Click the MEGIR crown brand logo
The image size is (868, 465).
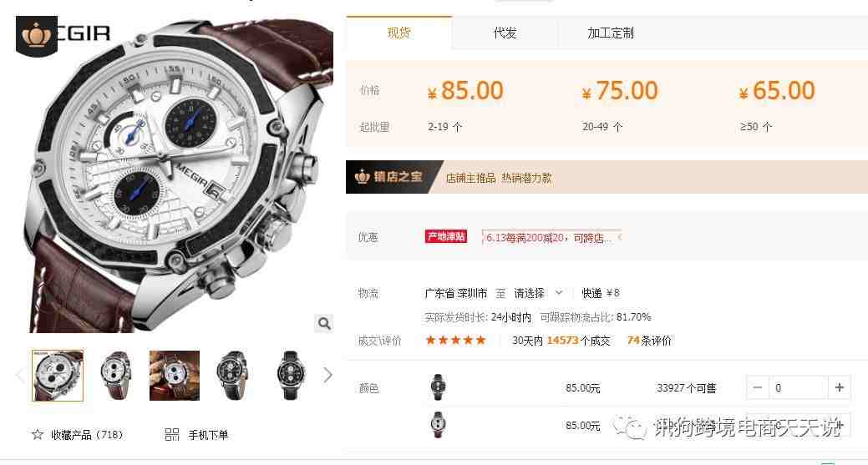tap(37, 35)
